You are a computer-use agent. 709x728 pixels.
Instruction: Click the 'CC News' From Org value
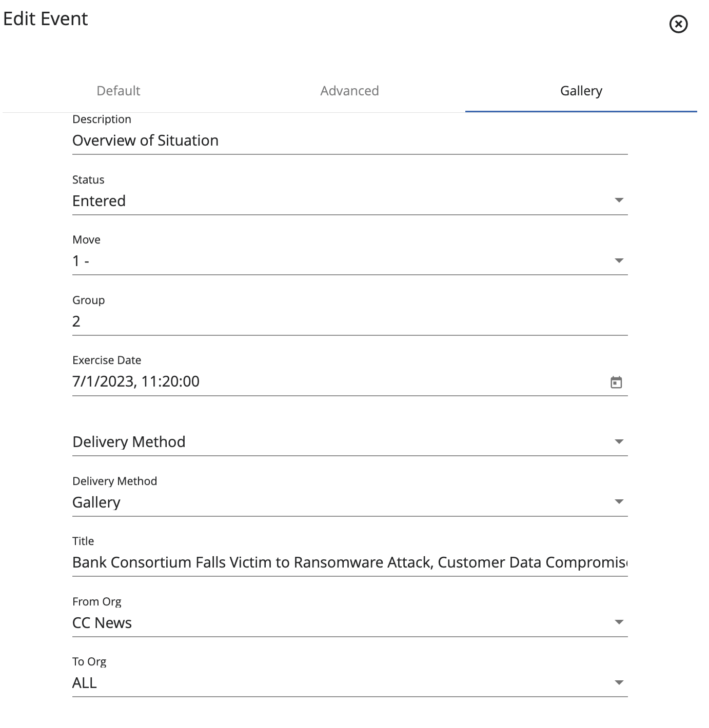(102, 623)
